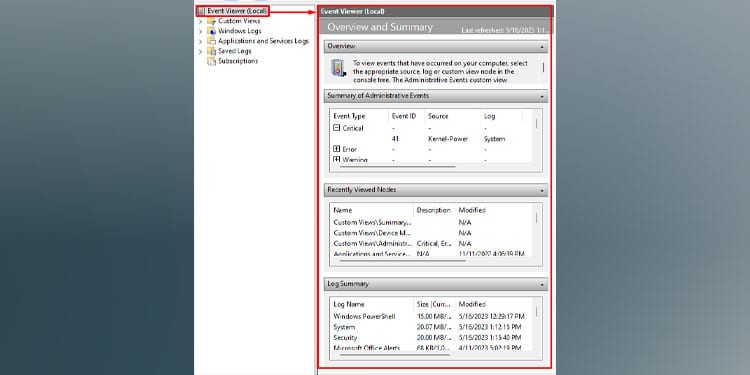This screenshot has height=375, width=750.
Task: Select the Kernel-Power source cell
Action: (x=448, y=139)
